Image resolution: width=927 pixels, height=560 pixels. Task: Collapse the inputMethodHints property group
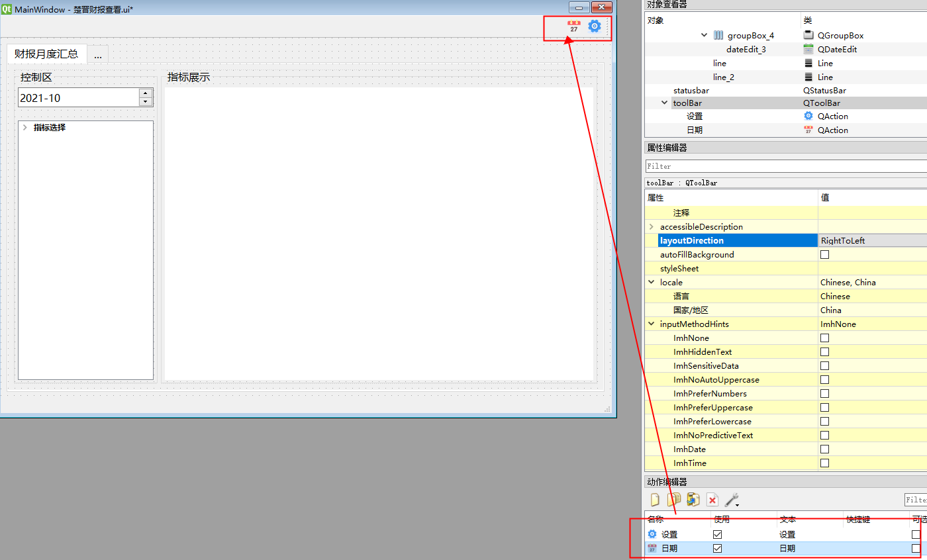tap(652, 324)
